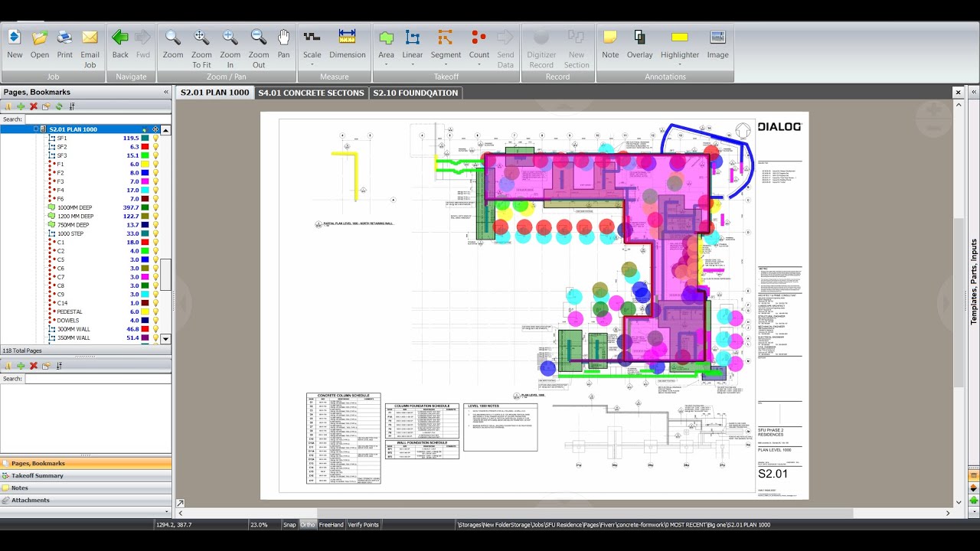Viewport: 980px width, 551px height.
Task: Toggle visibility bulb for 1000MM DEEP
Action: coord(155,207)
